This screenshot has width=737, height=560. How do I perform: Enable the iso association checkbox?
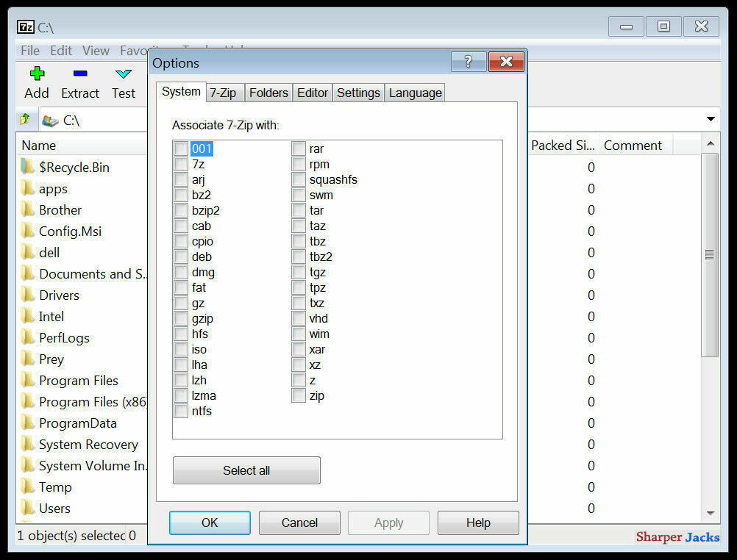click(x=181, y=349)
